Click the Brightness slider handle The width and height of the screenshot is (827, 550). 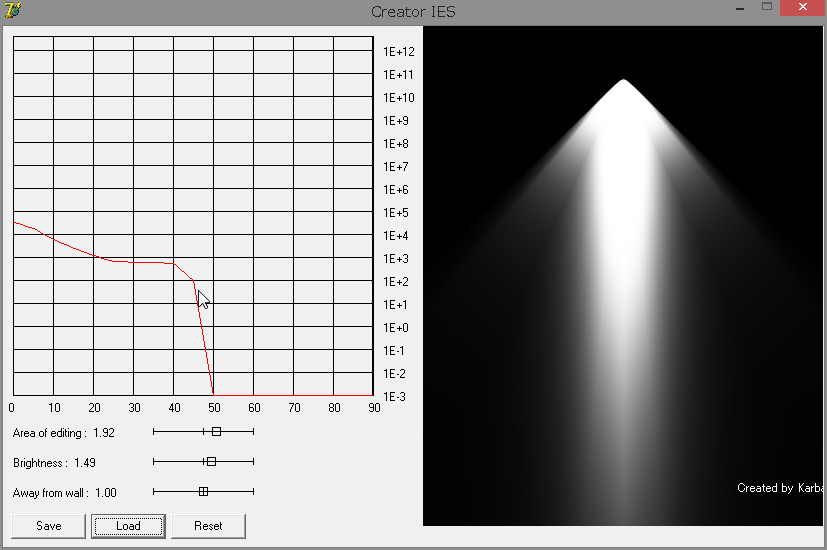pyautogui.click(x=211, y=461)
